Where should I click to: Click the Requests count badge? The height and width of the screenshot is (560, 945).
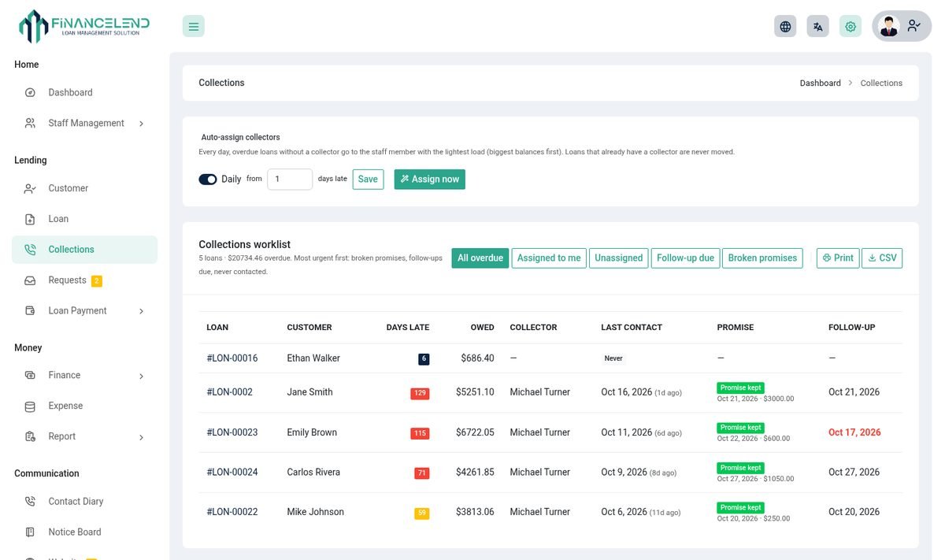97,281
